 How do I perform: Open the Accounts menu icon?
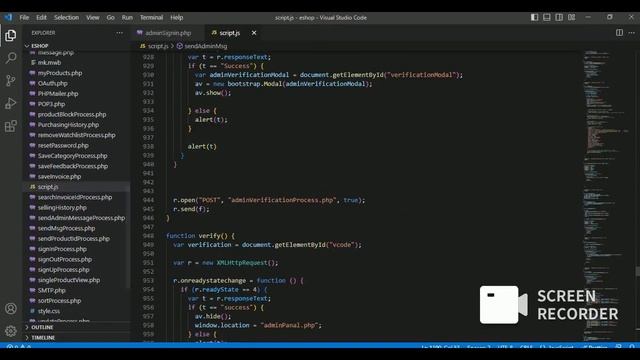(x=11, y=309)
